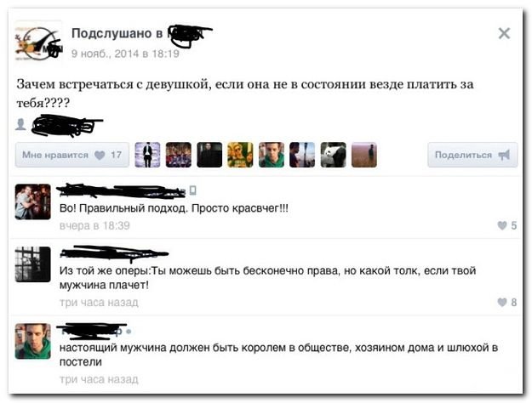Image resolution: width=532 pixels, height=403 pixels.
Task: Click the post date 9 нояб. 2014
Action: point(125,54)
